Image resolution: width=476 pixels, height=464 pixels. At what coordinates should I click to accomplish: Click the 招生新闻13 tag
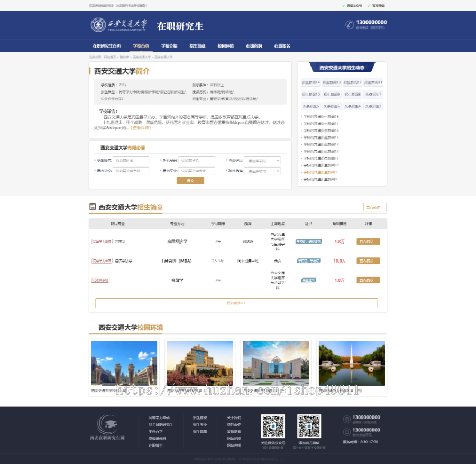click(332, 82)
